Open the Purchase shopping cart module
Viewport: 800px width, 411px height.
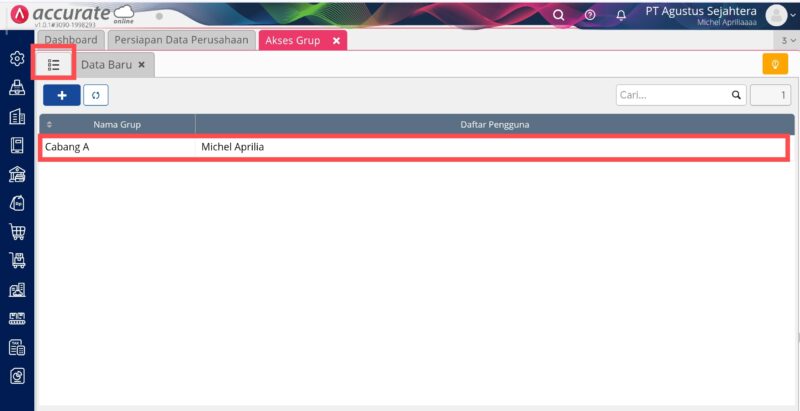coord(17,233)
